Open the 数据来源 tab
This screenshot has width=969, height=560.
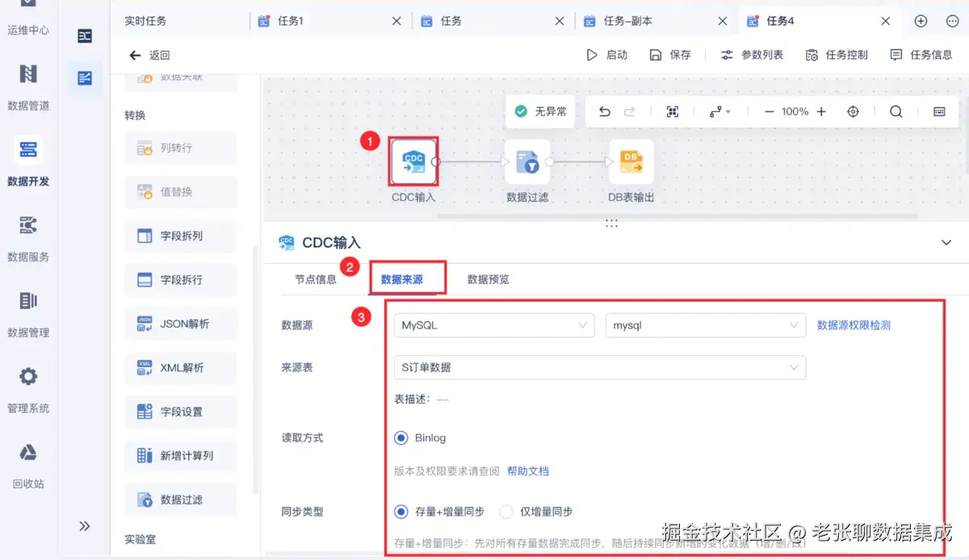pyautogui.click(x=402, y=279)
